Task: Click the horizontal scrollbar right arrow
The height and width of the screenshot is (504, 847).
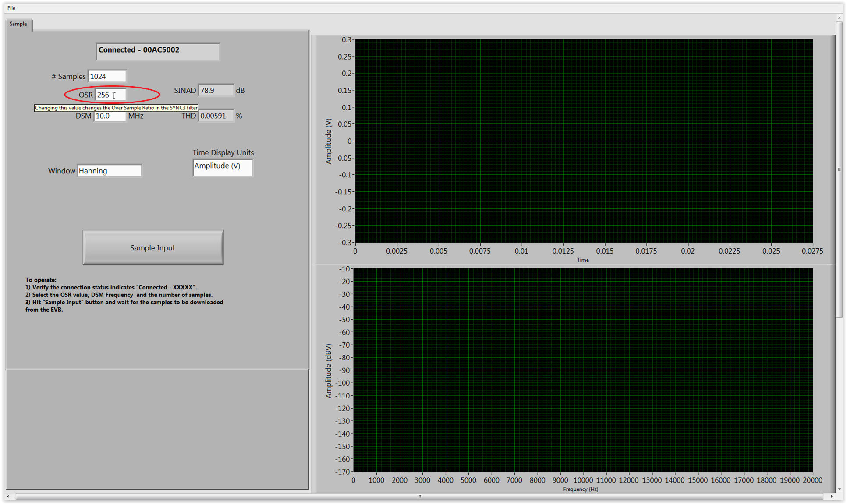Action: point(832,497)
